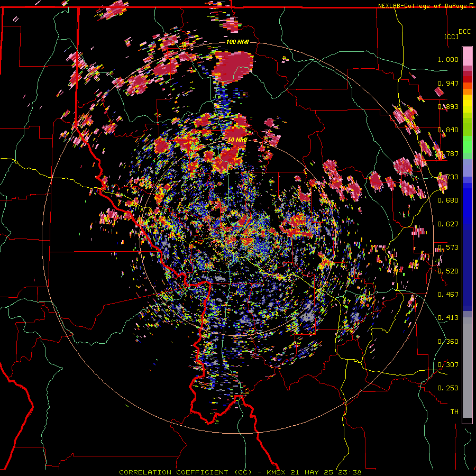Click the 0.787 color scale value

(x=448, y=153)
